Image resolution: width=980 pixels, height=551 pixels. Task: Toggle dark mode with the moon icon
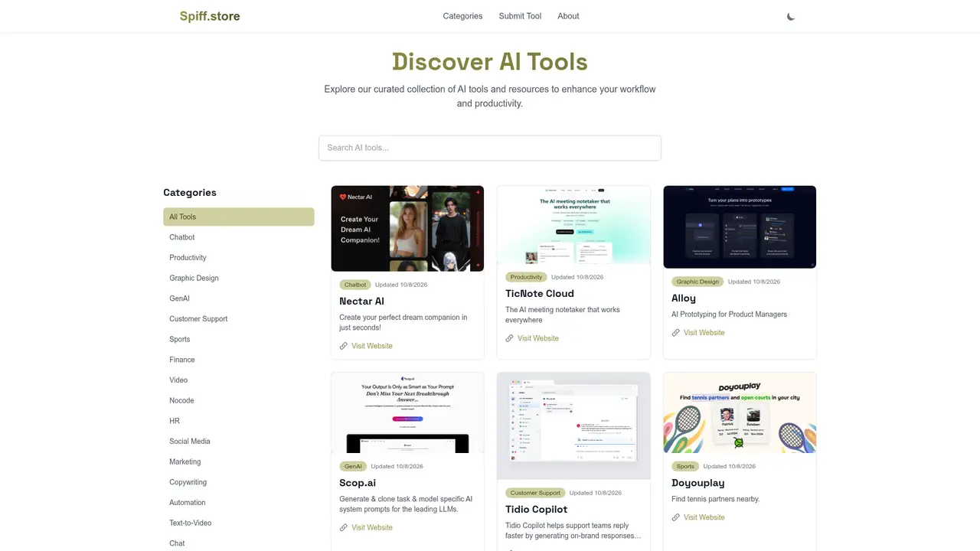tap(791, 16)
